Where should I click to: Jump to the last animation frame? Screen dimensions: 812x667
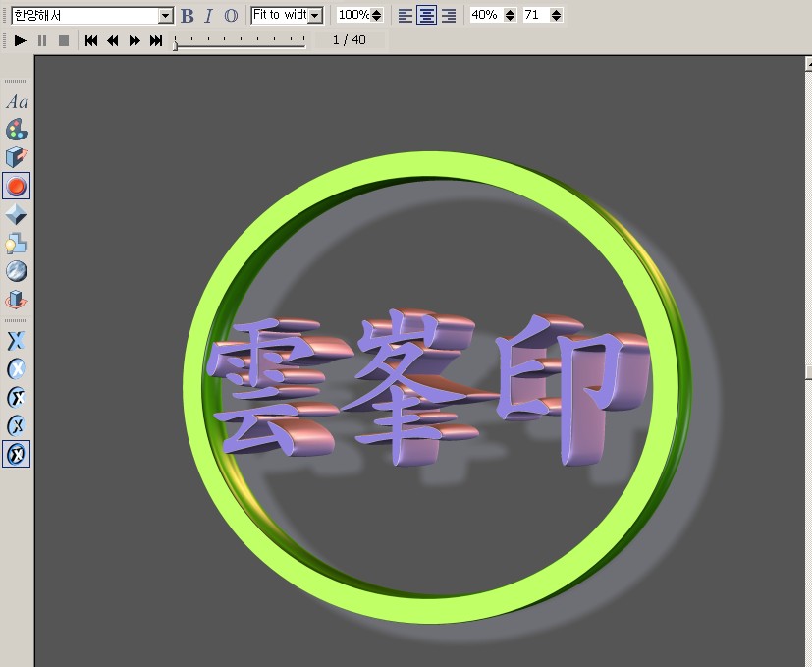click(x=156, y=40)
